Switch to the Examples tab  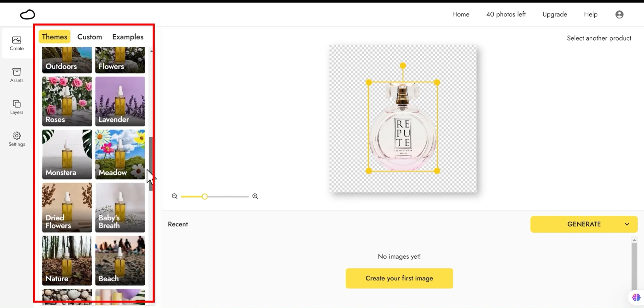tap(128, 37)
